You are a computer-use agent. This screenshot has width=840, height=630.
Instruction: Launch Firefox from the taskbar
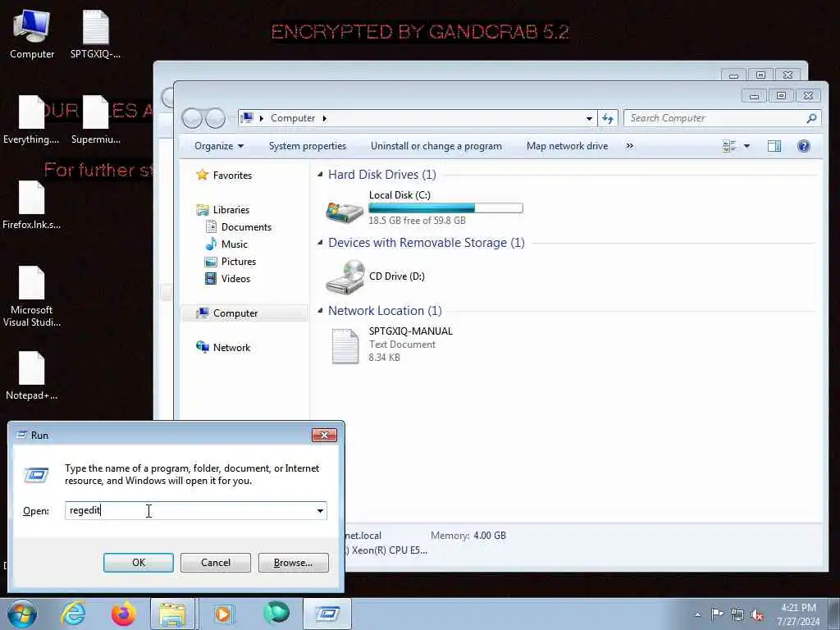pos(123,614)
